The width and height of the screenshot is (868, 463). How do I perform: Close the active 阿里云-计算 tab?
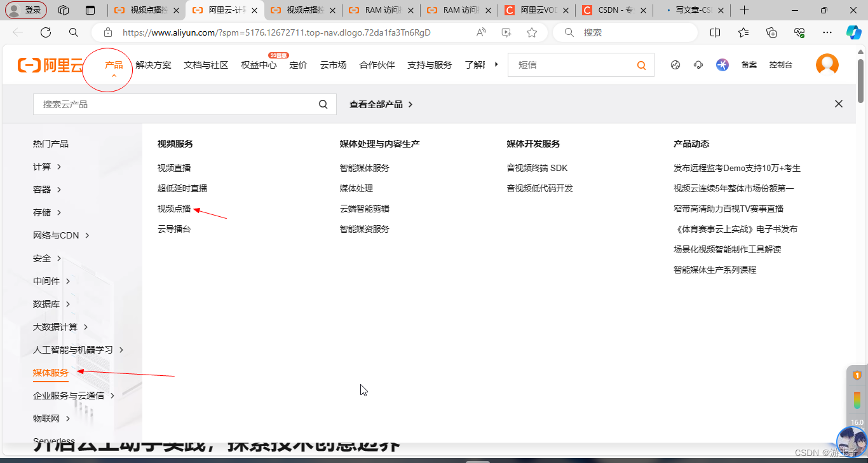(x=254, y=10)
